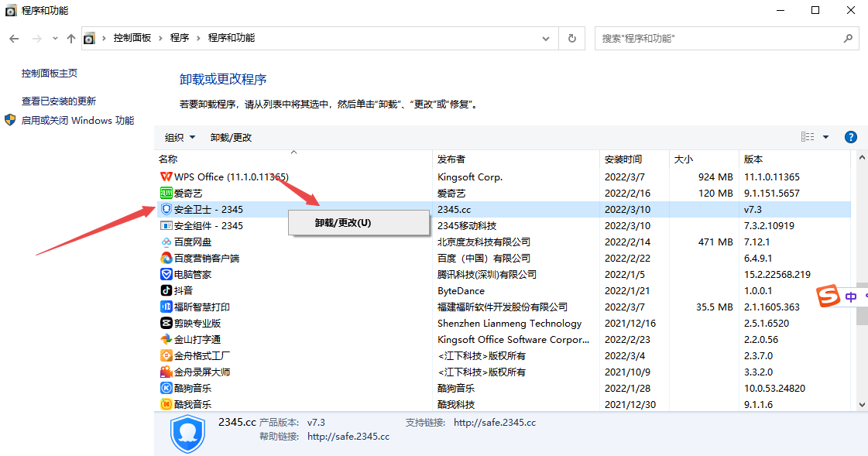
Task: Expand the 组织 dropdown menu
Action: coord(180,137)
